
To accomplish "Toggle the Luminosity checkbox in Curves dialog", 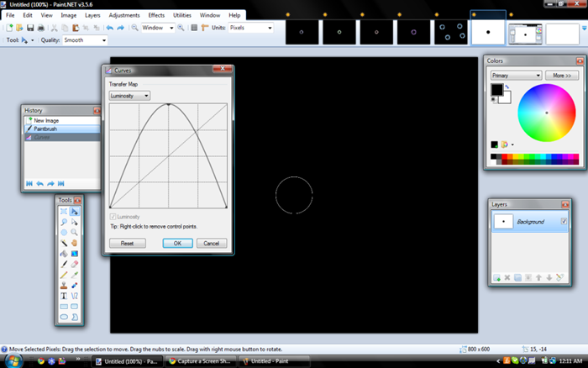I will coord(113,217).
